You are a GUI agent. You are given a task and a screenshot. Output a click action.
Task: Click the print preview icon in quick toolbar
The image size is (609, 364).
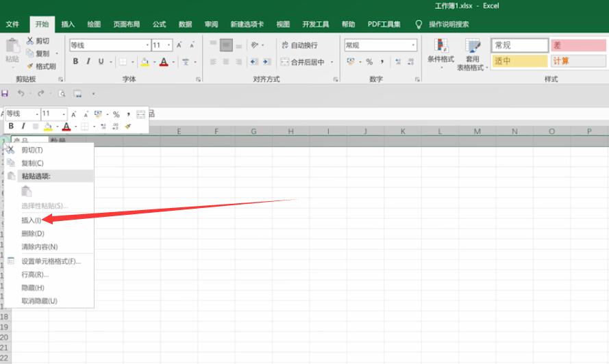62,94
